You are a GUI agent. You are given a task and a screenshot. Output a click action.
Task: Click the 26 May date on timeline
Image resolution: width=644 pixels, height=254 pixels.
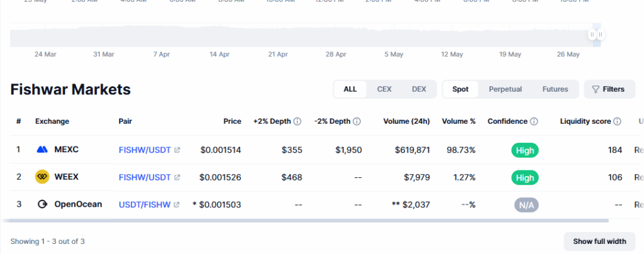click(568, 54)
